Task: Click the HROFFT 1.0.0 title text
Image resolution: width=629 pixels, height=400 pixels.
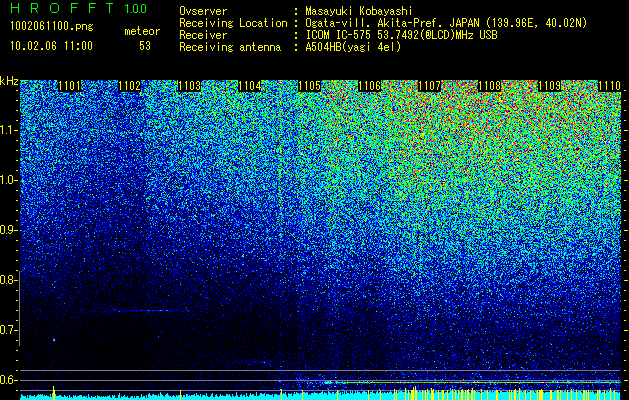Action: pyautogui.click(x=78, y=8)
